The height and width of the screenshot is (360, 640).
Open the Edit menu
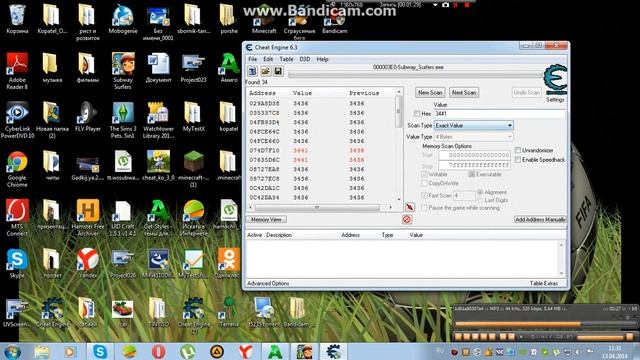tap(268, 59)
